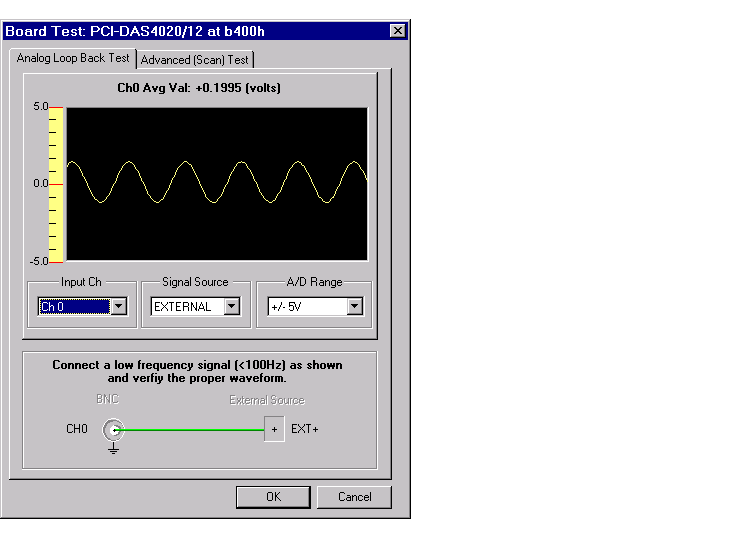This screenshot has height=540, width=751.
Task: Expand the Signal Source dropdown arrow
Action: point(232,306)
